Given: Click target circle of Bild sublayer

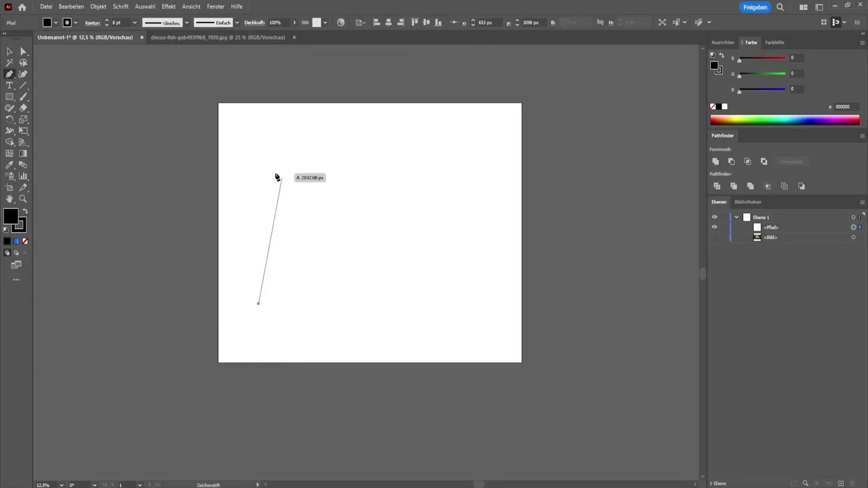Looking at the screenshot, I should tap(854, 237).
